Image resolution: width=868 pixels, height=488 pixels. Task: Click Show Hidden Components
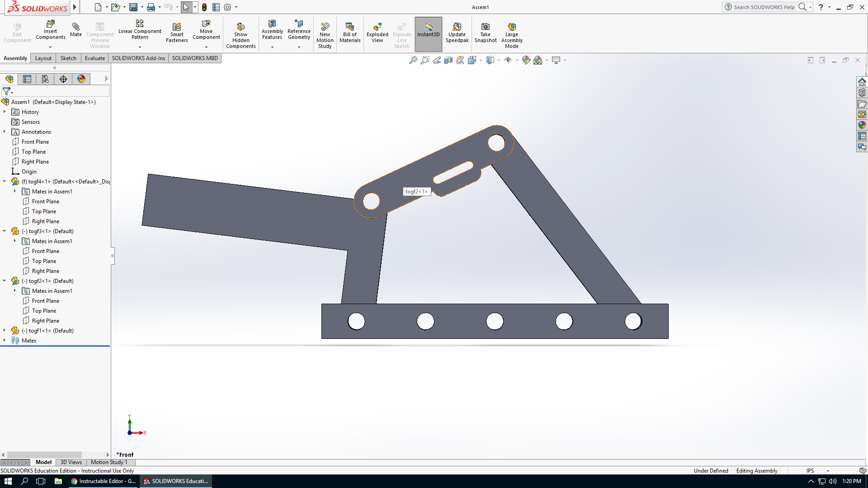coord(241,35)
